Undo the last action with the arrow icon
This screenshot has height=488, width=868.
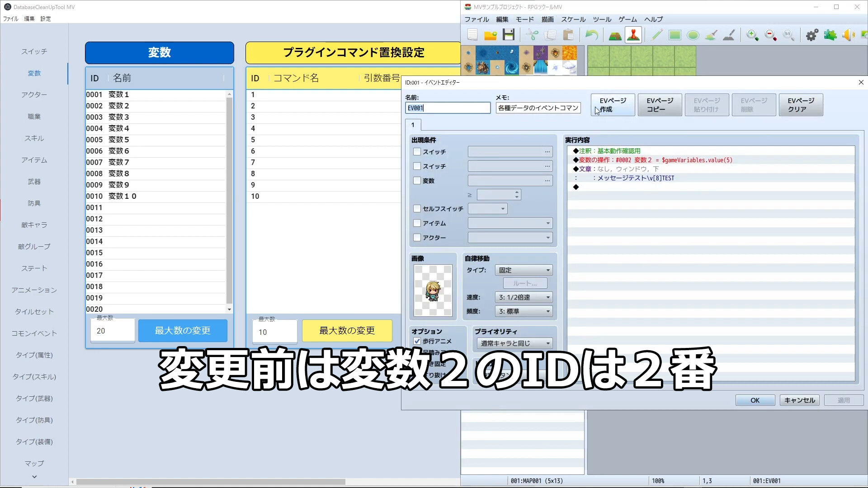click(x=592, y=35)
